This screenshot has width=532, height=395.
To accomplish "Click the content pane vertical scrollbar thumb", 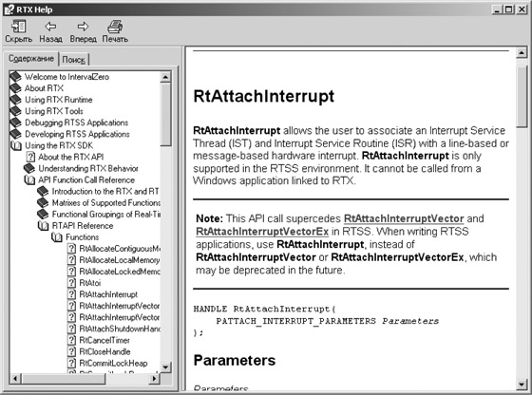I will pos(522,97).
